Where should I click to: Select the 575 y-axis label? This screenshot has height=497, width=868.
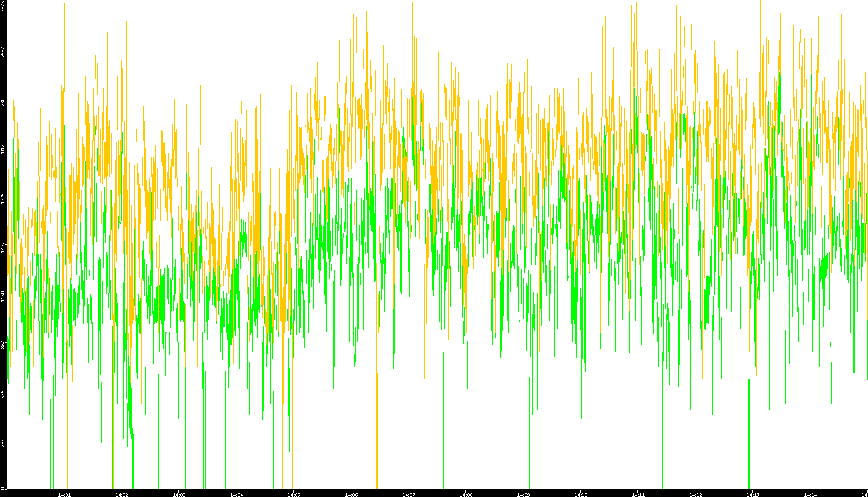pyautogui.click(x=3, y=394)
